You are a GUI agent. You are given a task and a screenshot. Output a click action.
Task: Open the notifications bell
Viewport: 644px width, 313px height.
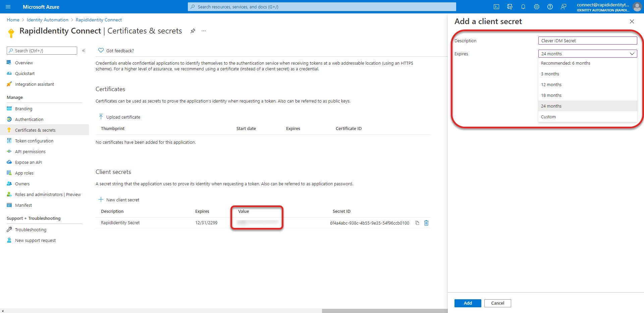pyautogui.click(x=523, y=7)
